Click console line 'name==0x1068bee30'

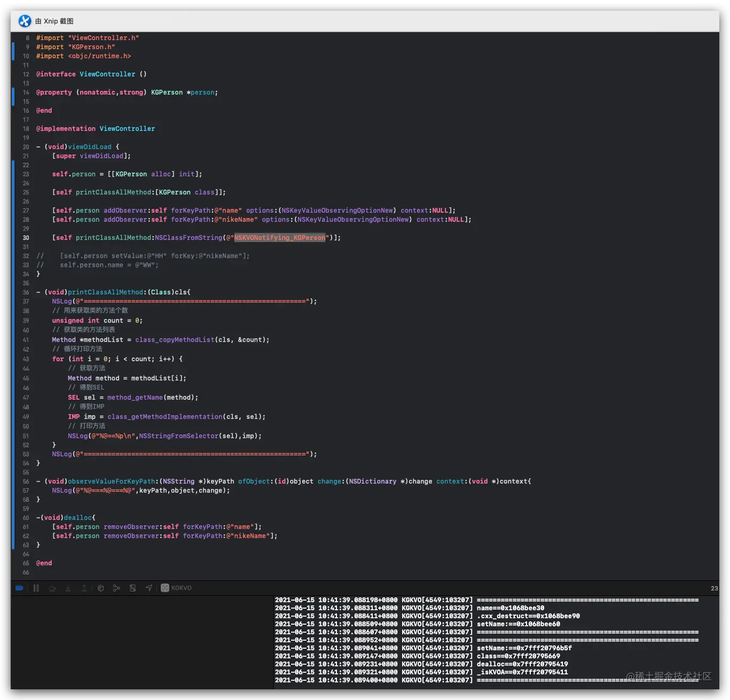[410, 608]
